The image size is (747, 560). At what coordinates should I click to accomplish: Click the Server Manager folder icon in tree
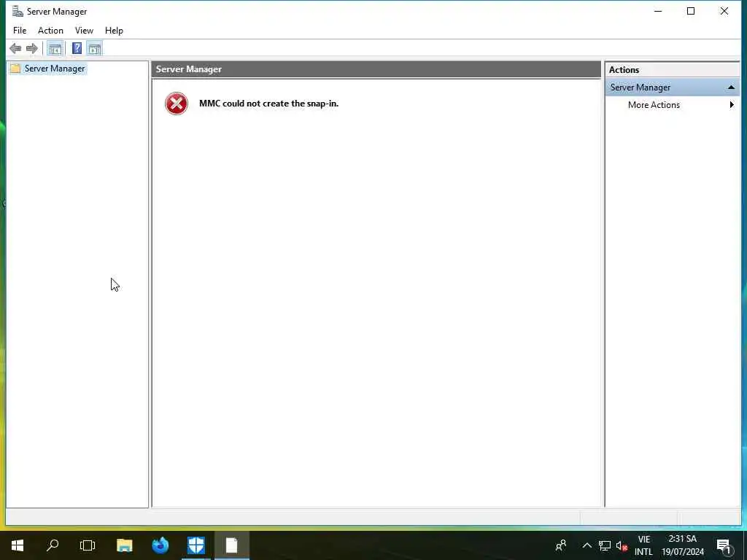pos(15,69)
